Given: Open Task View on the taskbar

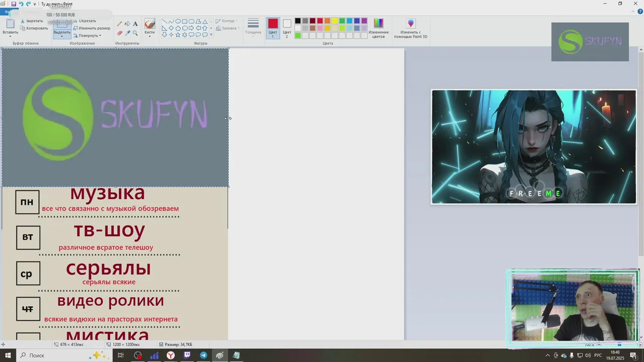Looking at the screenshot, I should tap(121, 355).
